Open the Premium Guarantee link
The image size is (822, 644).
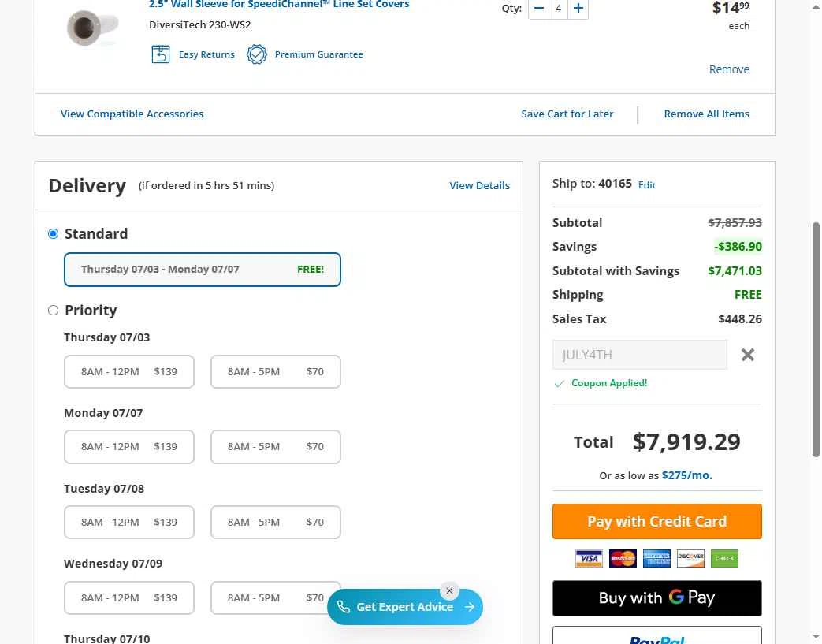[318, 54]
